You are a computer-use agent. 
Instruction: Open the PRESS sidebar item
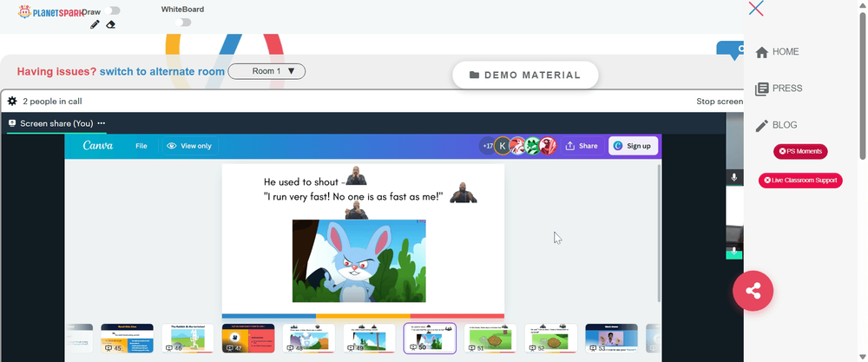(x=779, y=89)
